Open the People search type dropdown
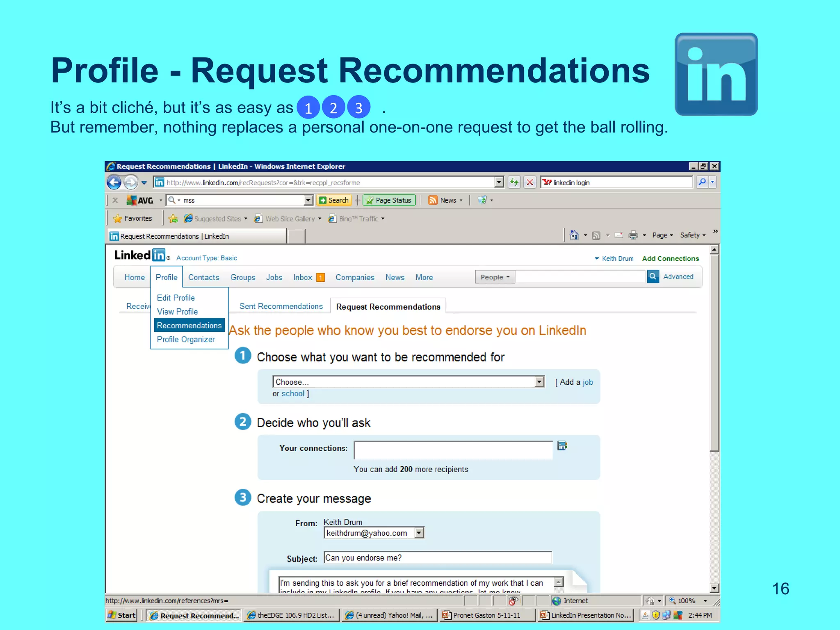Image resolution: width=840 pixels, height=630 pixels. coord(495,277)
